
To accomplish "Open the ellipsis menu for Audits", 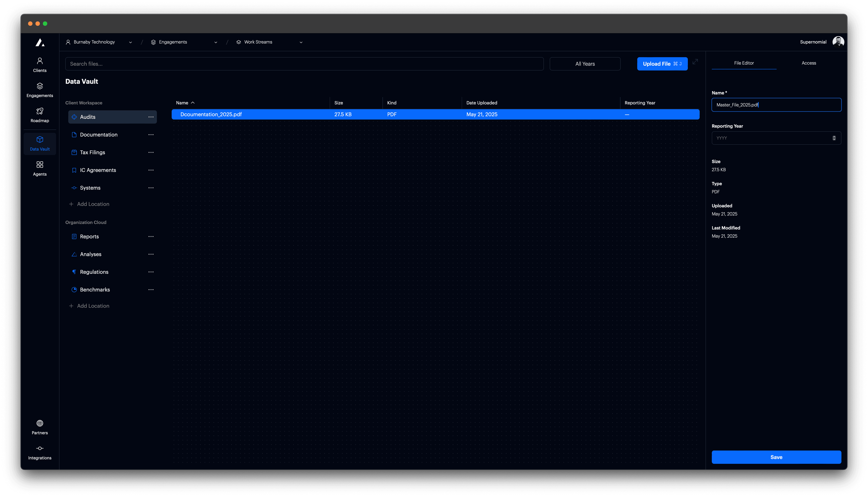I will 151,117.
